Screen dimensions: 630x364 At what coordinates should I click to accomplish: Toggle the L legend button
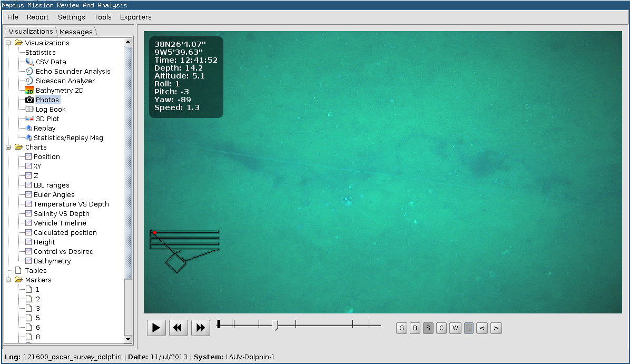coord(468,328)
